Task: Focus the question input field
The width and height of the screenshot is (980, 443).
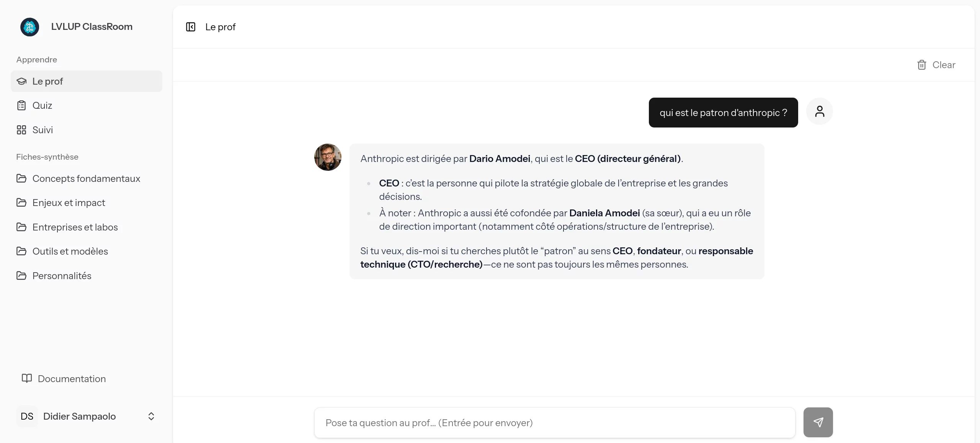Action: point(554,423)
